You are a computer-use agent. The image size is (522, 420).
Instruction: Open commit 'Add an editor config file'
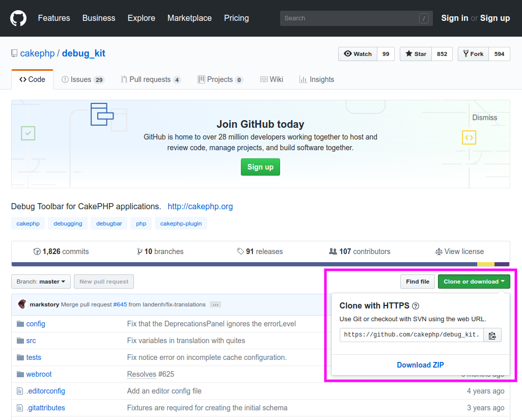[164, 391]
